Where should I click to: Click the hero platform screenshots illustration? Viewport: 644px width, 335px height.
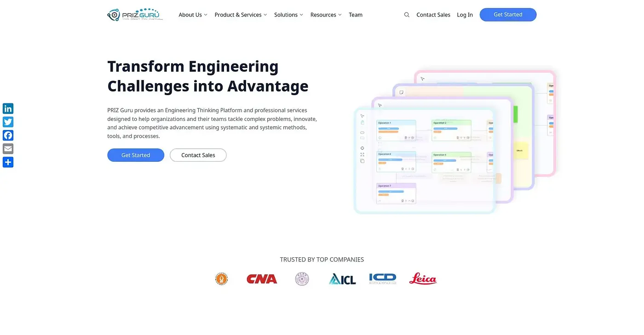455,141
